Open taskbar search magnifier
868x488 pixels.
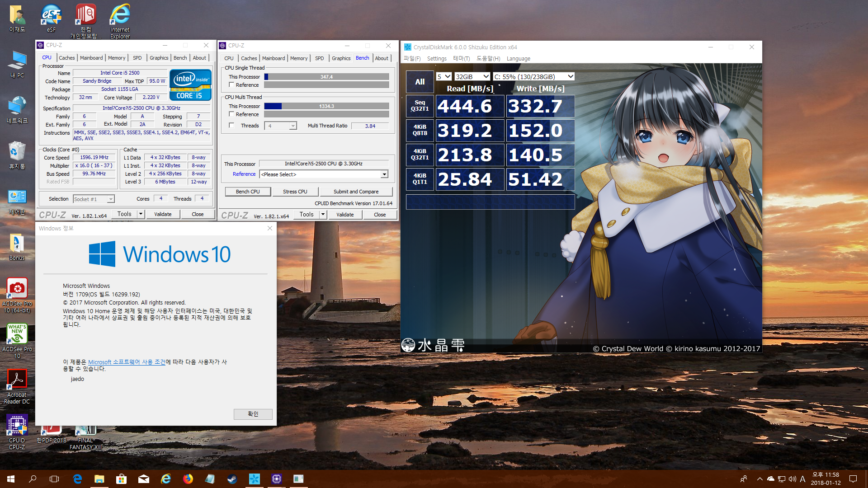coord(33,479)
